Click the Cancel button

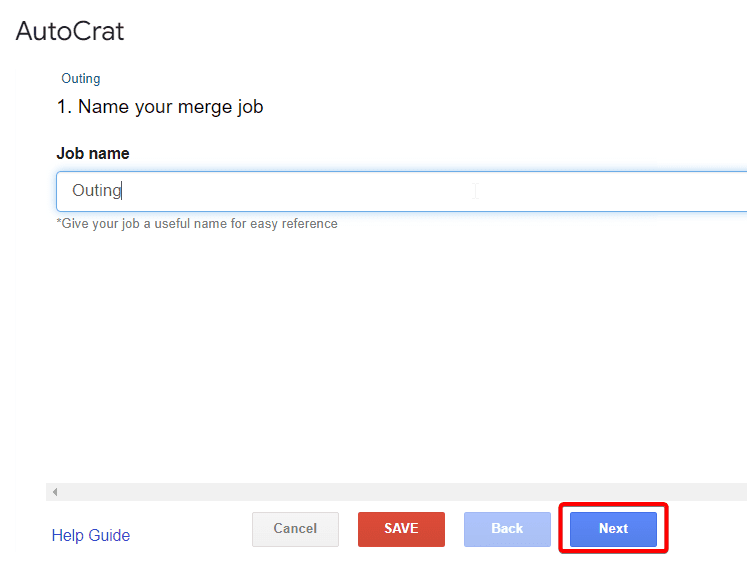(x=295, y=529)
